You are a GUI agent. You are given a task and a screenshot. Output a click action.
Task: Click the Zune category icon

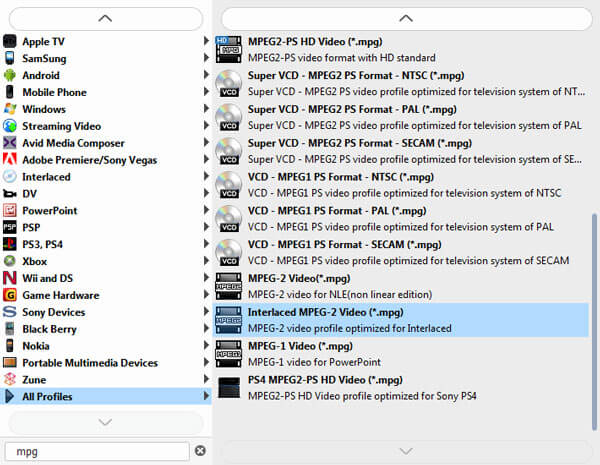pyautogui.click(x=10, y=380)
